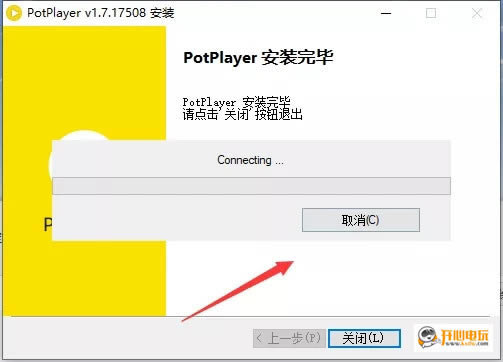
Task: Click the disabled maximize window button
Action: point(431,13)
